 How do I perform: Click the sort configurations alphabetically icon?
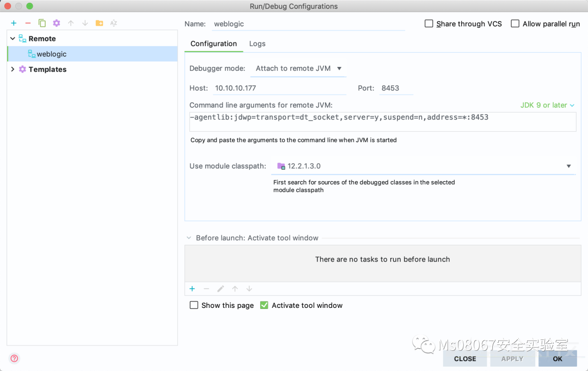click(x=114, y=23)
